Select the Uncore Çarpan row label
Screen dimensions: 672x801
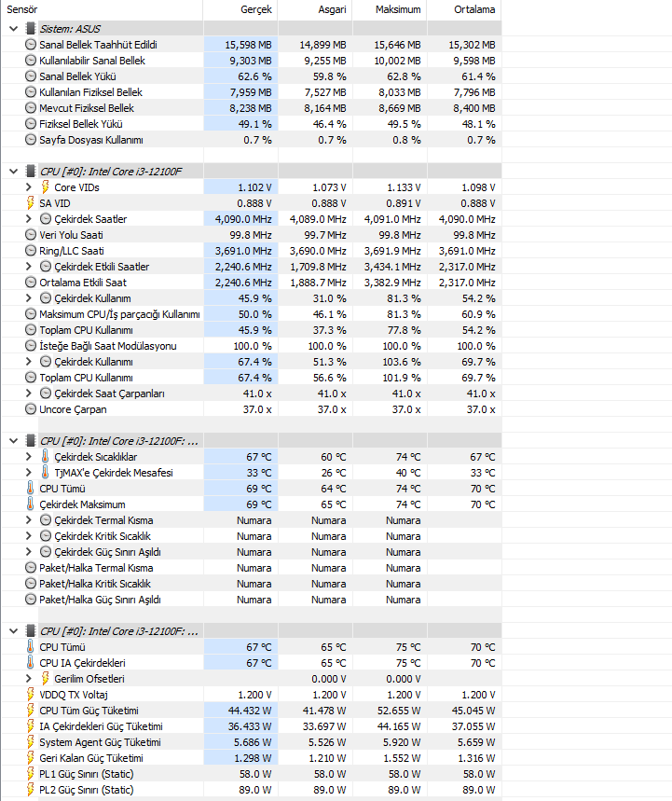pos(73,408)
